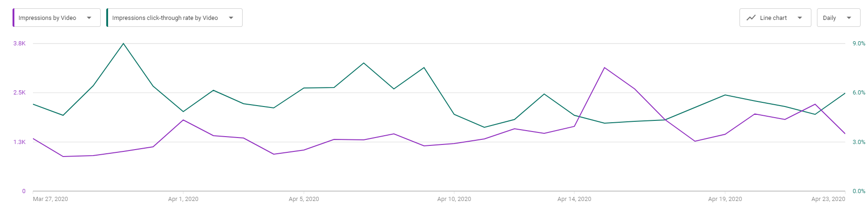The width and height of the screenshot is (868, 207).
Task: Click the line chart trend icon
Action: point(751,18)
